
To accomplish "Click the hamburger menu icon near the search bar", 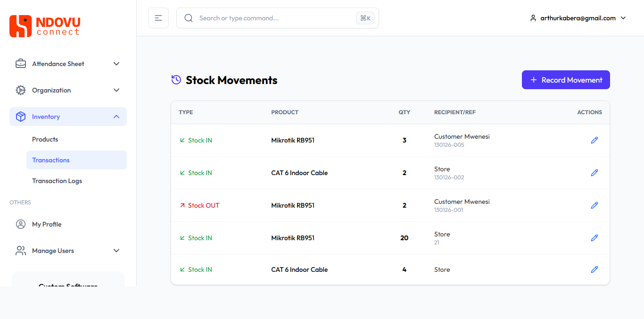I will coord(158,17).
